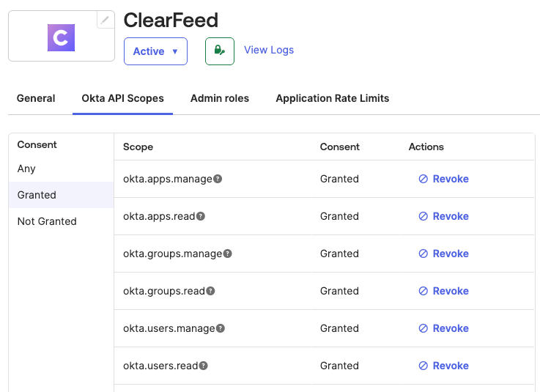
Task: Switch to the Admin roles tab
Action: click(x=219, y=98)
